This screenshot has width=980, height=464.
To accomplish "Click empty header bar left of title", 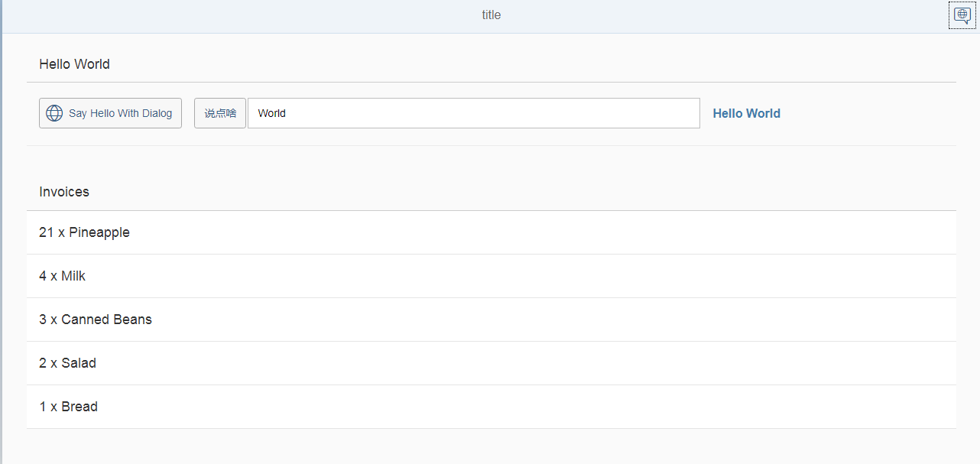I will [229, 15].
